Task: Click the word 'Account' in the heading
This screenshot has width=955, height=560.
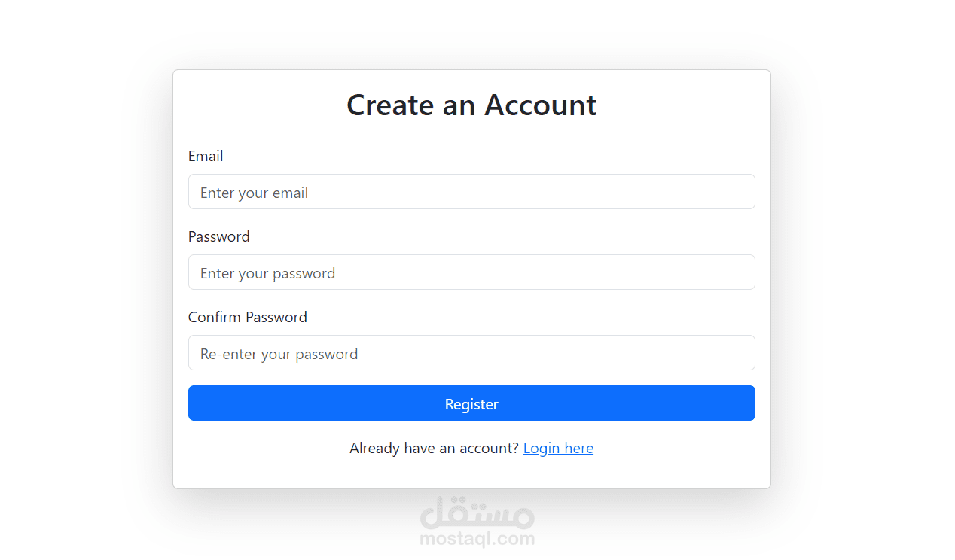Action: pyautogui.click(x=540, y=105)
